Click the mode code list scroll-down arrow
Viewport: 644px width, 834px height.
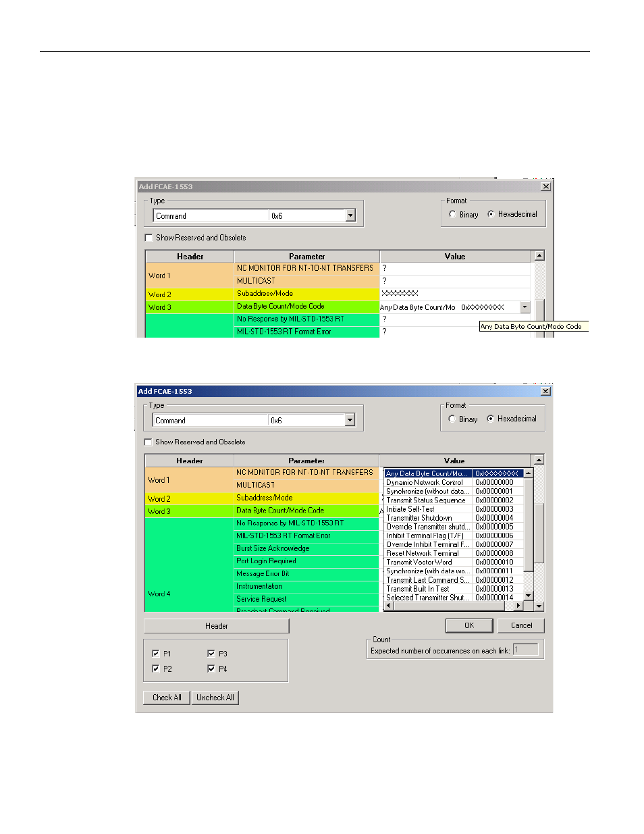click(529, 596)
